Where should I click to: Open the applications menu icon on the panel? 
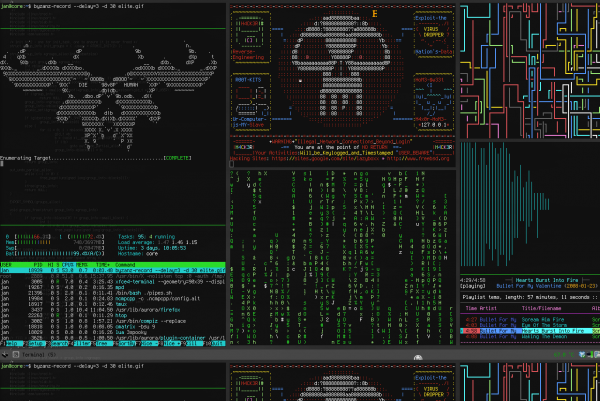click(5, 355)
